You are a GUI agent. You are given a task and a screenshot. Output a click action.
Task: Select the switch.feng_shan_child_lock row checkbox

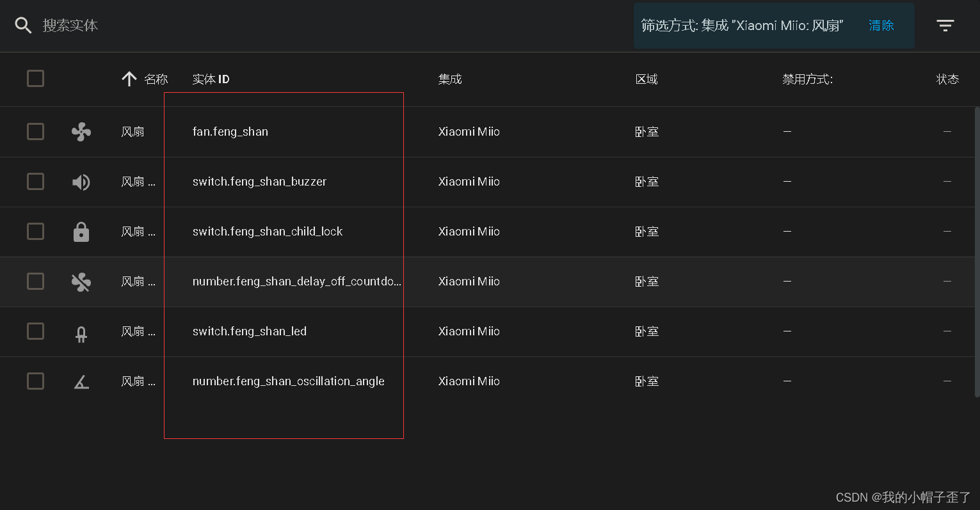[x=35, y=231]
